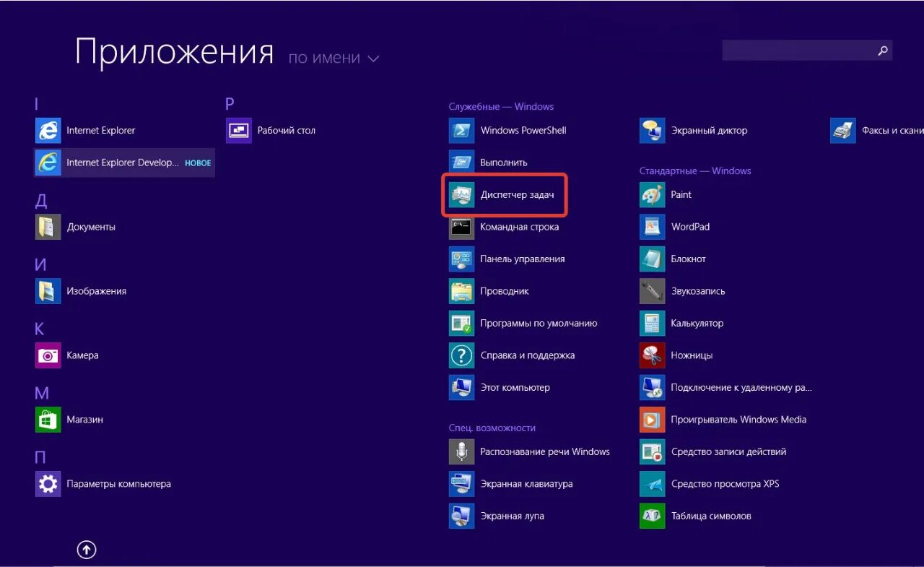Open Панель управления icon
This screenshot has height=567, width=924.
pos(461,259)
